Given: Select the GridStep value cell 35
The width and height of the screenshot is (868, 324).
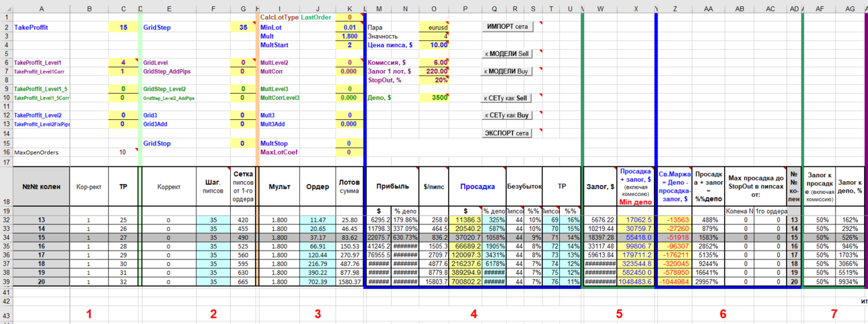Looking at the screenshot, I should coord(243,28).
